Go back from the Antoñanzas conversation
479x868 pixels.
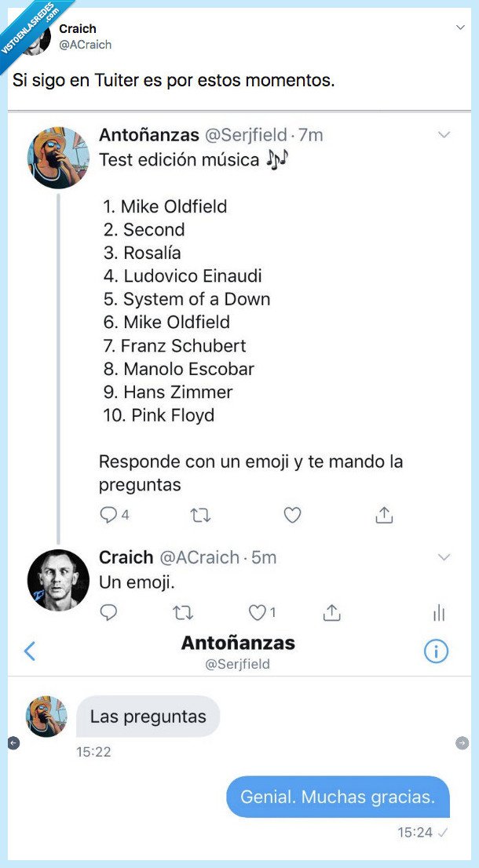(x=30, y=651)
